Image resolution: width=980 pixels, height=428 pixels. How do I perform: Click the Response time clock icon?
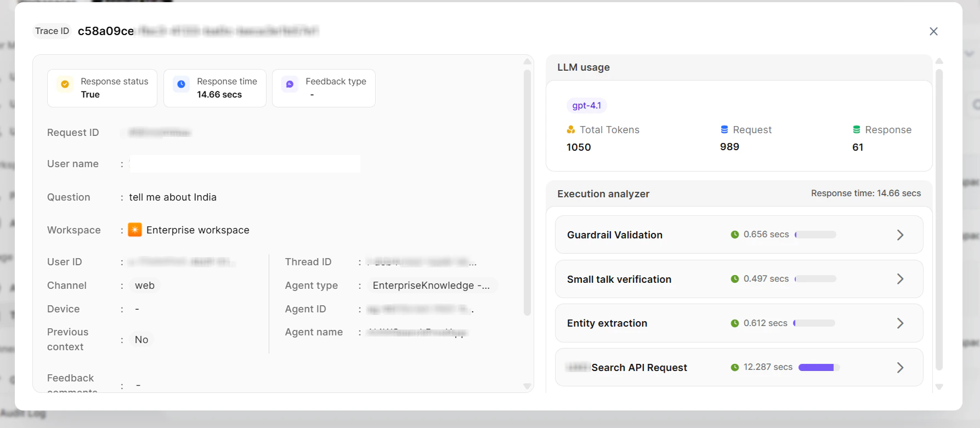181,84
